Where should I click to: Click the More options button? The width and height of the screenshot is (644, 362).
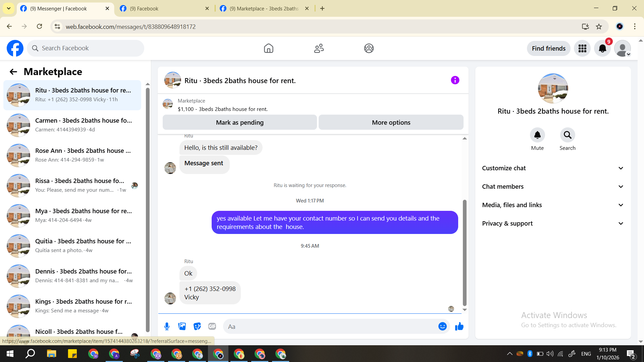coord(391,122)
